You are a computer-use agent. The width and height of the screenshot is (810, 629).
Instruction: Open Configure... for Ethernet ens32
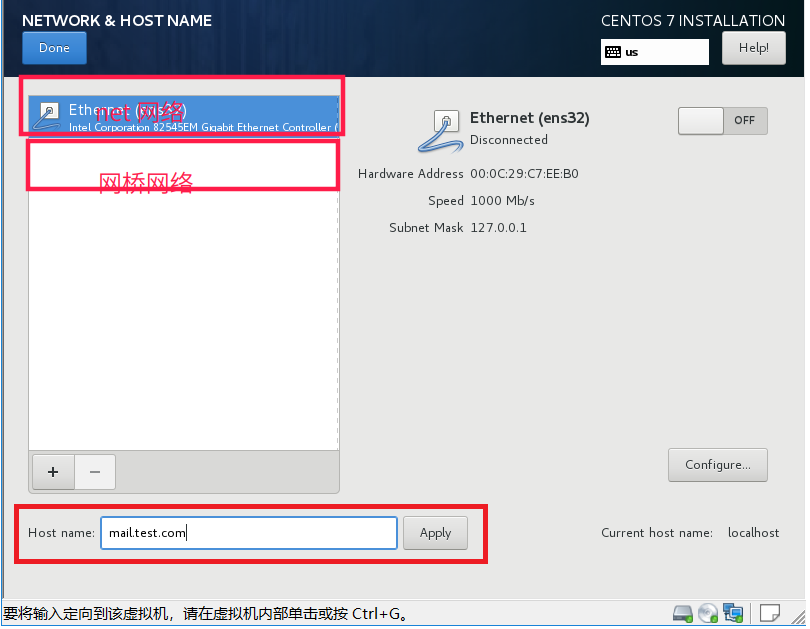[x=718, y=465]
